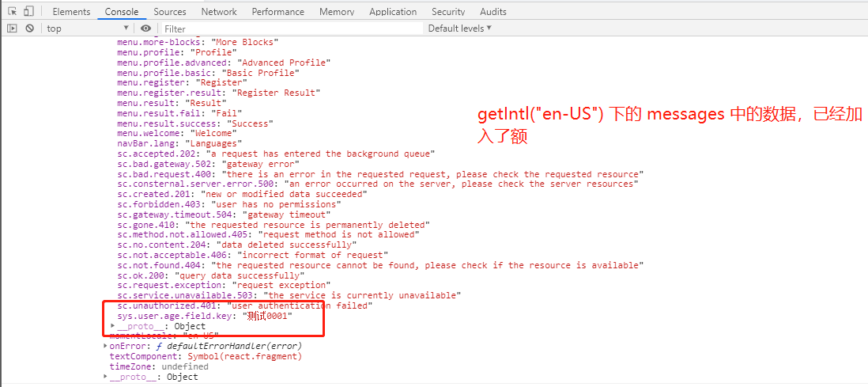Switch to the Network tab
Viewport: 868px width, 387px height.
point(219,12)
